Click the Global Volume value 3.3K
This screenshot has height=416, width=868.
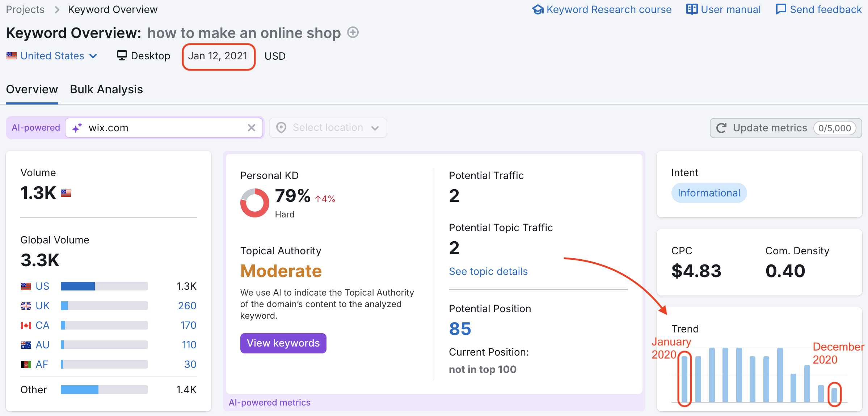coord(40,260)
